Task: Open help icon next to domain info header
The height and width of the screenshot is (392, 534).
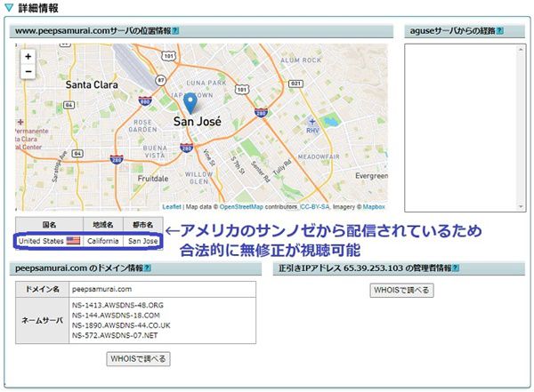Action: point(147,268)
